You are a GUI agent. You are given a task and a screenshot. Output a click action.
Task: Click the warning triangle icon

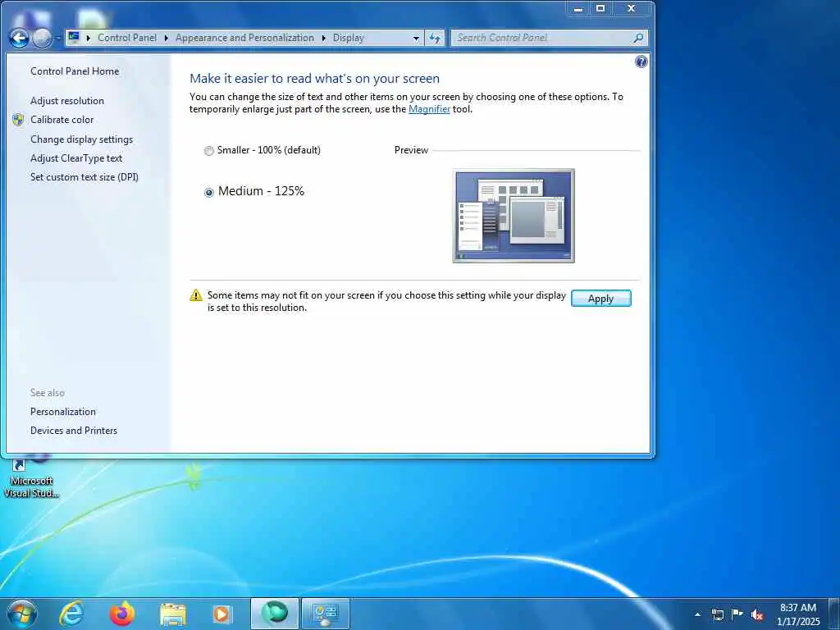click(x=196, y=295)
